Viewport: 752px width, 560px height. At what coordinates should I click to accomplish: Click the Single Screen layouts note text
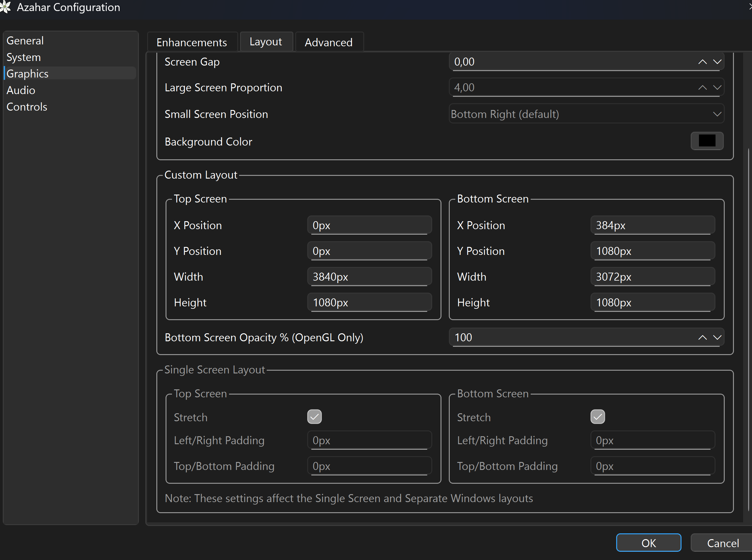click(349, 498)
